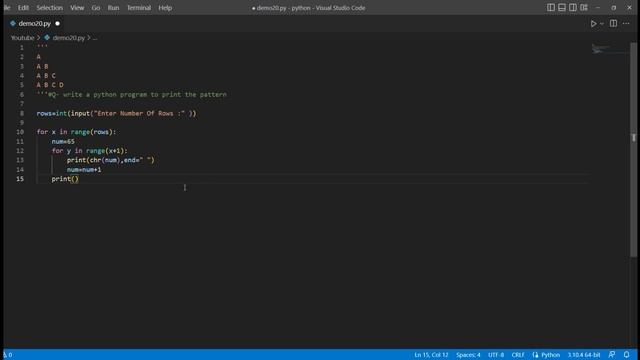Open the notifications bell icon

coord(627,355)
